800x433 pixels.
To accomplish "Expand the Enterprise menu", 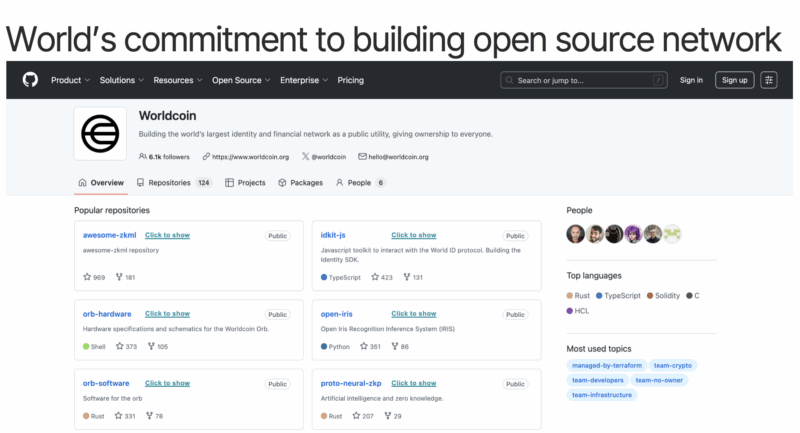I will pyautogui.click(x=304, y=80).
